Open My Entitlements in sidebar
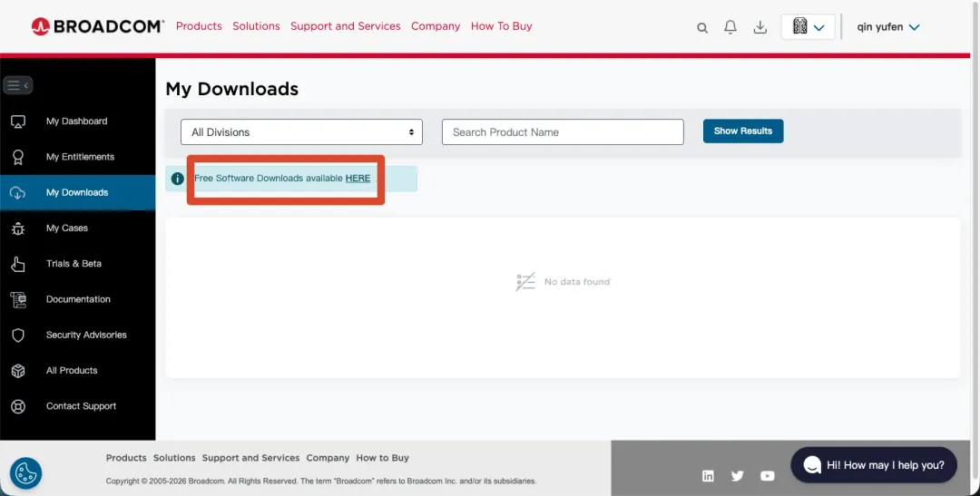Image resolution: width=980 pixels, height=496 pixels. 77,157
